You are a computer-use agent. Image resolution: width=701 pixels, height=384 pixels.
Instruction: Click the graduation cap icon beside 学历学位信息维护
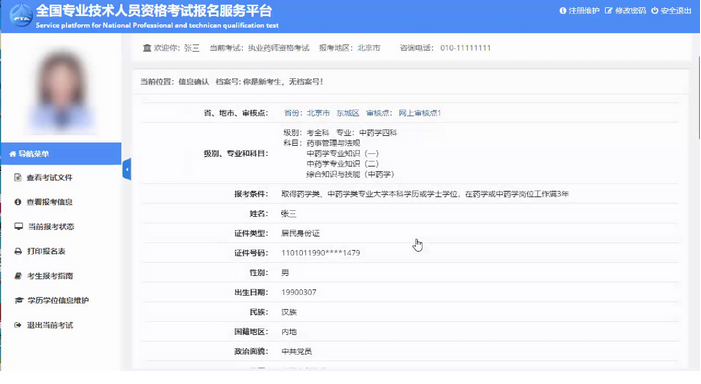(18, 300)
